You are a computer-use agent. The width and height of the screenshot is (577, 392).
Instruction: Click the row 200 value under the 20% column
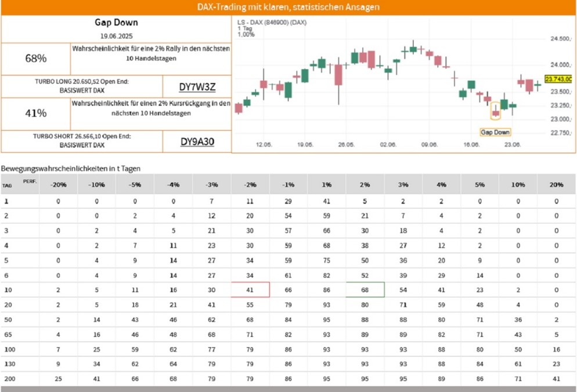(556, 379)
